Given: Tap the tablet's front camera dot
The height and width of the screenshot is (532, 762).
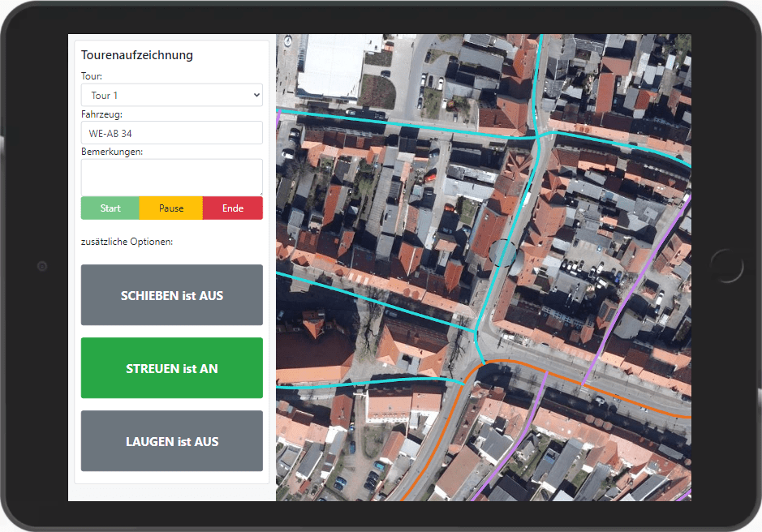Looking at the screenshot, I should click(x=42, y=266).
